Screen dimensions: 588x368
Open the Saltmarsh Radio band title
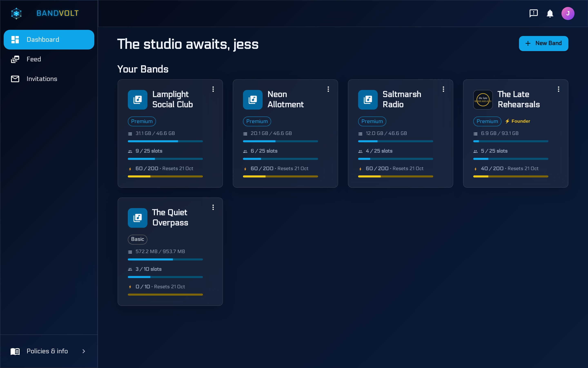[402, 100]
